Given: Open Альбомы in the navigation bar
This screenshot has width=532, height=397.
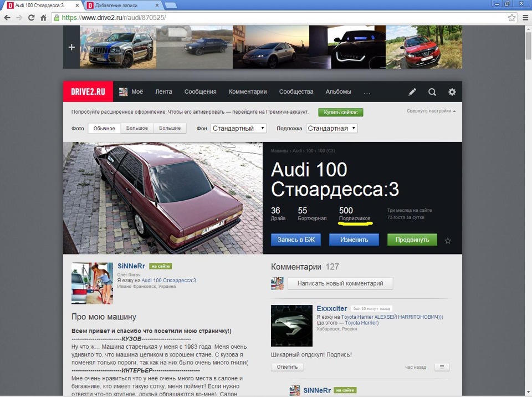Looking at the screenshot, I should click(338, 91).
